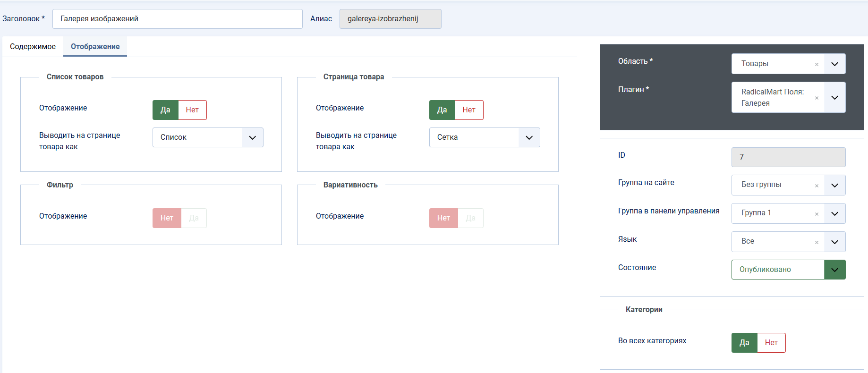Clear the Язык selection using x icon

(817, 242)
